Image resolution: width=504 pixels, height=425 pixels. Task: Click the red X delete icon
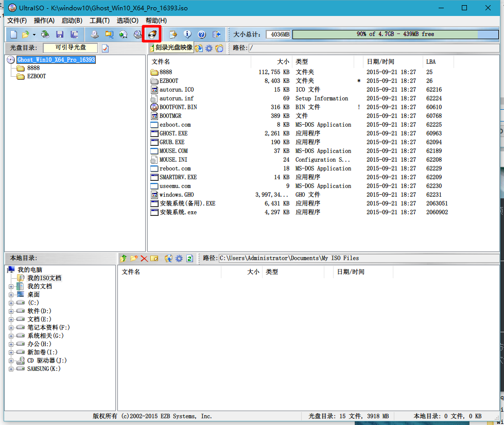point(144,258)
